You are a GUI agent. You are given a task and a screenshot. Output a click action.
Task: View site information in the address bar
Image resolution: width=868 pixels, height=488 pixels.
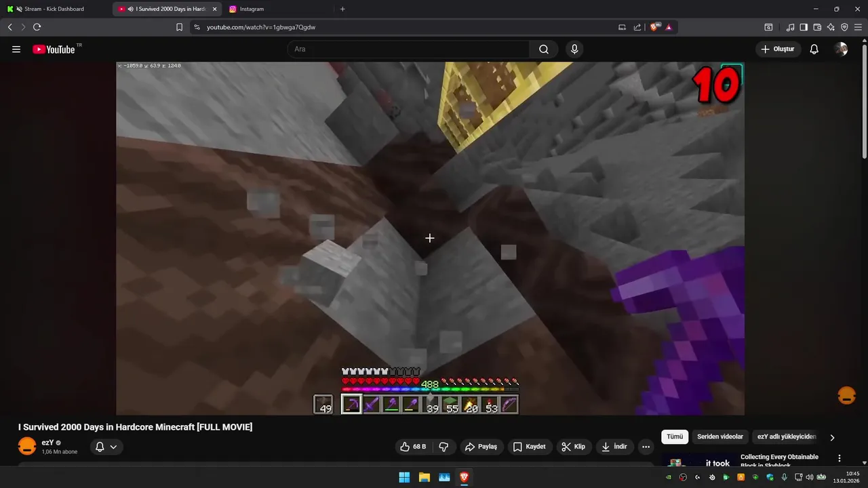click(197, 27)
